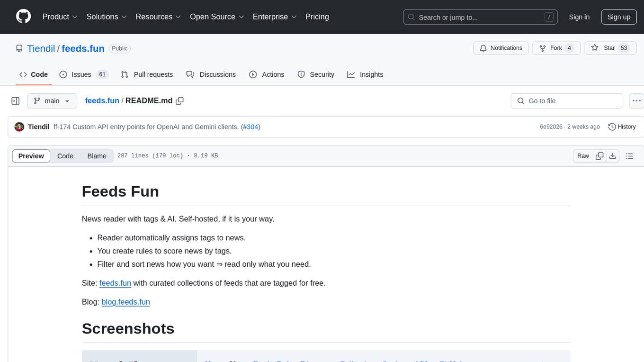Expand the Resources menu
Image resolution: width=644 pixels, height=362 pixels.
(x=158, y=17)
